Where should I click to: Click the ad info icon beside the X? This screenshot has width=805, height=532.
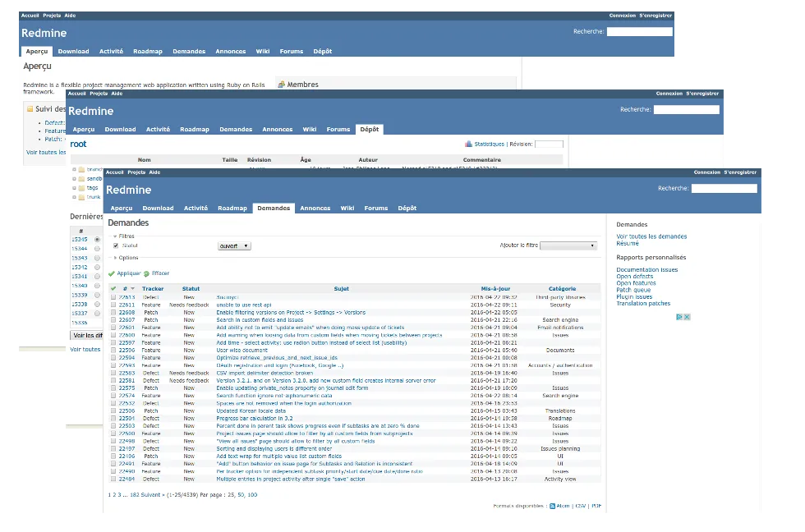click(x=679, y=317)
